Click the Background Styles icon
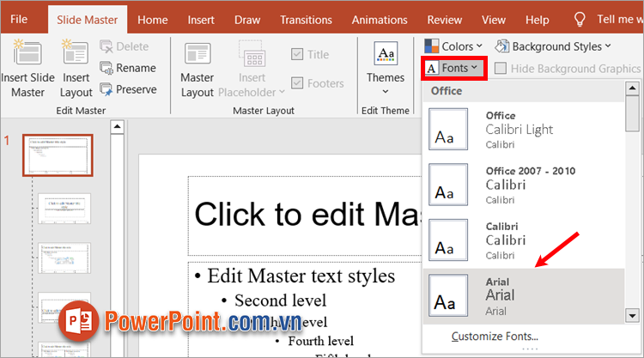The width and height of the screenshot is (644, 358). 502,46
